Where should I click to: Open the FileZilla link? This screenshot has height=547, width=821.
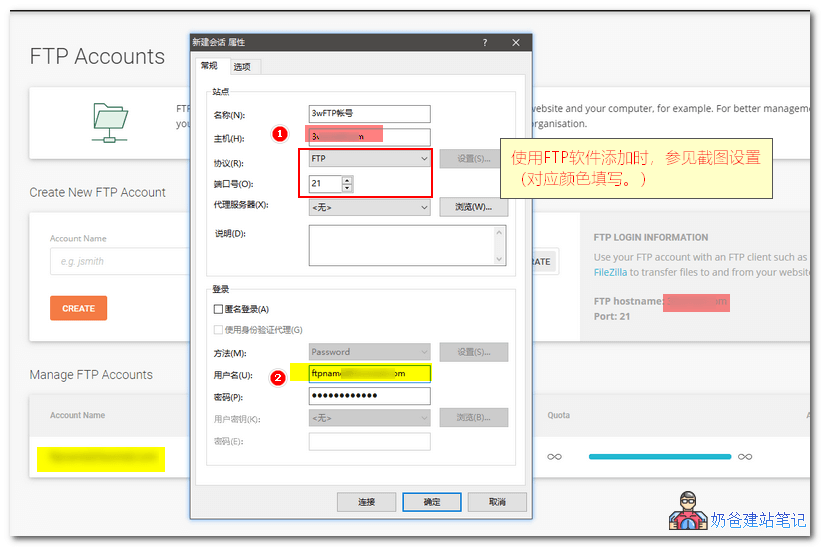(x=610, y=272)
